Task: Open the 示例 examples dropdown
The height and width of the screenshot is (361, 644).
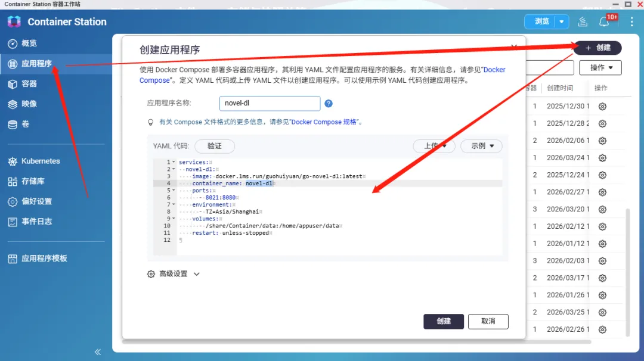Action: pos(481,146)
